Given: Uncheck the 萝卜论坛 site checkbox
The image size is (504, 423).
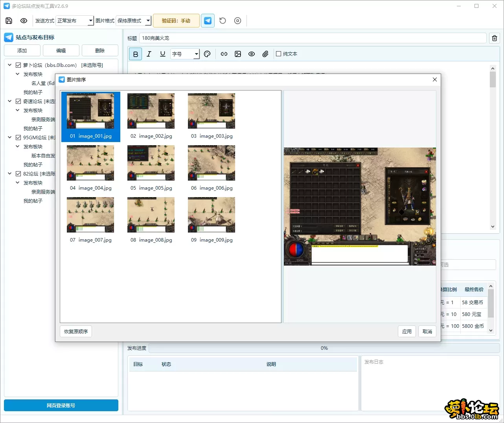Looking at the screenshot, I should click(x=18, y=65).
